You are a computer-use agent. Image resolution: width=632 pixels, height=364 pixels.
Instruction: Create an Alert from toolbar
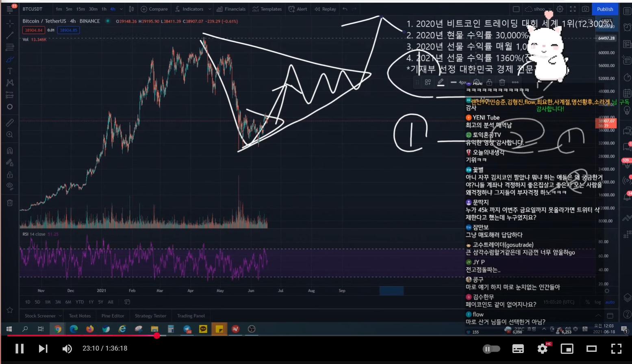coord(298,9)
